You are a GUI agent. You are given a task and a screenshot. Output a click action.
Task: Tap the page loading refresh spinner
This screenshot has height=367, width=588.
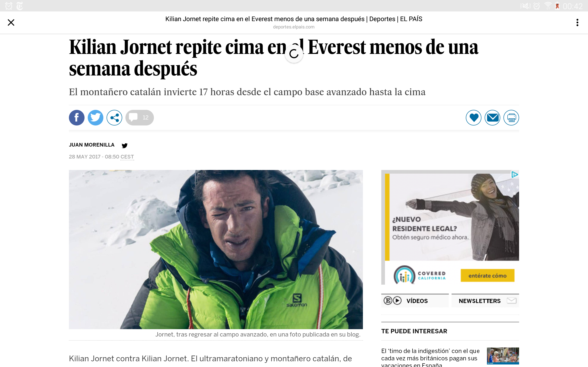pos(294,54)
